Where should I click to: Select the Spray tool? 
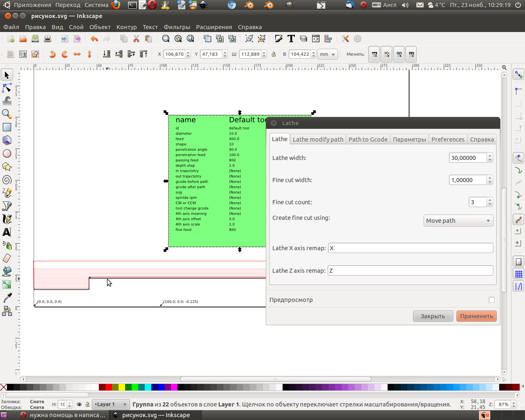click(7, 245)
